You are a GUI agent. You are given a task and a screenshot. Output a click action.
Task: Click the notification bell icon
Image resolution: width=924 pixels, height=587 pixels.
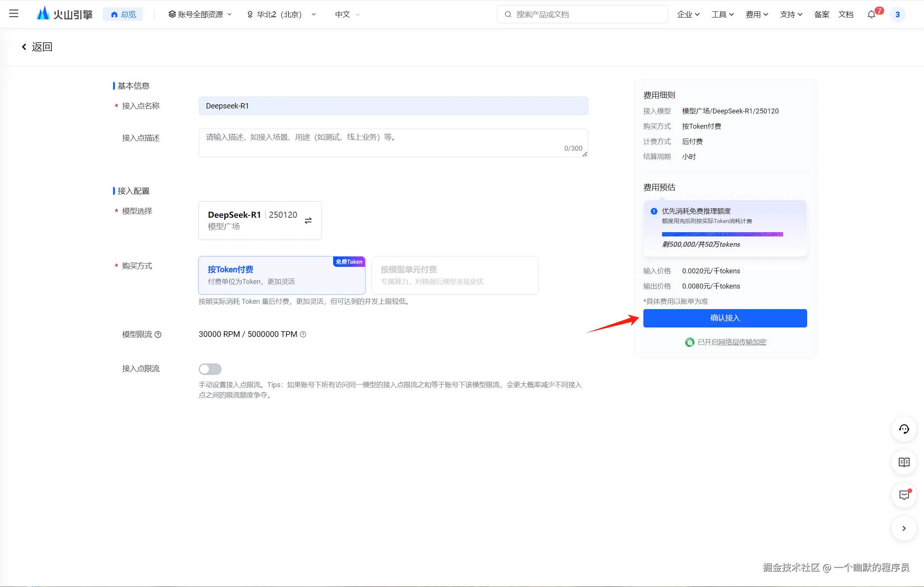[871, 14]
